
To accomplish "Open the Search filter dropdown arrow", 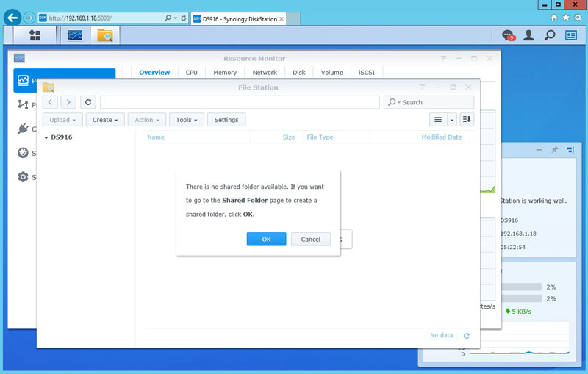I will [399, 102].
